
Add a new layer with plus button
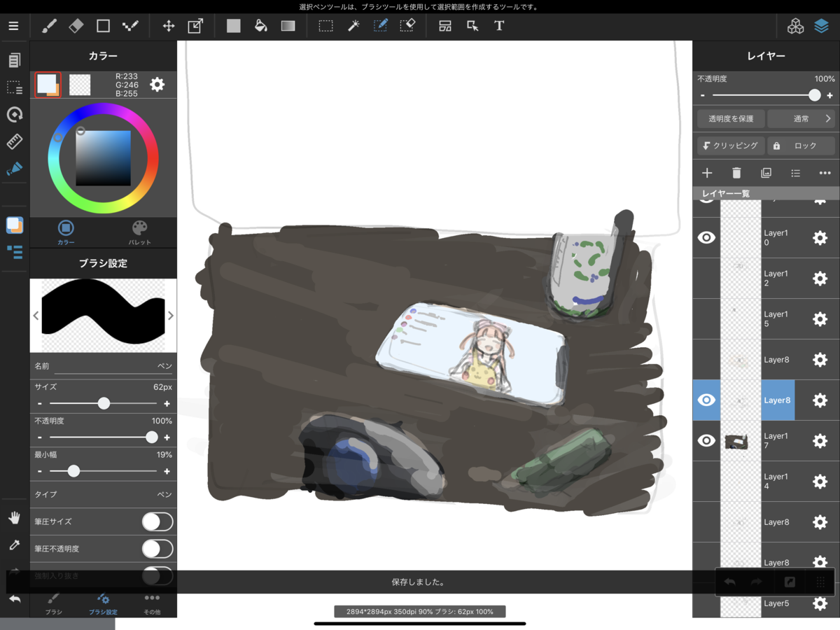(x=707, y=173)
